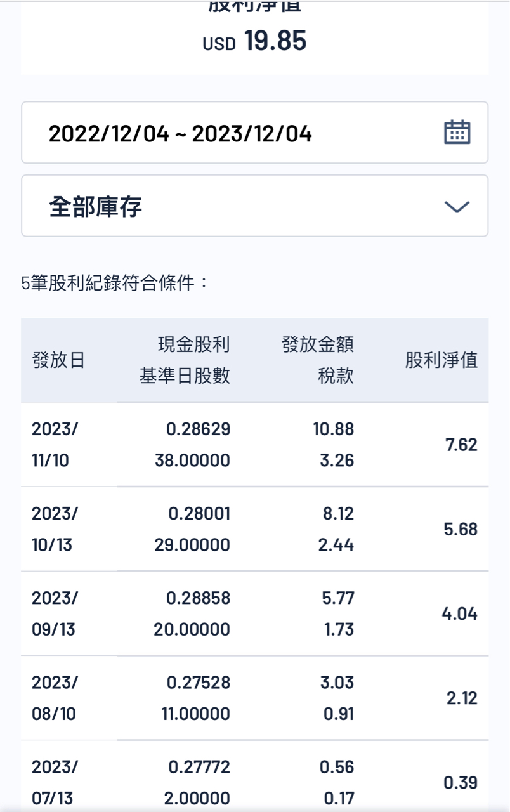This screenshot has width=510, height=812.
Task: Click the net dividend value 7.62
Action: coord(461,445)
